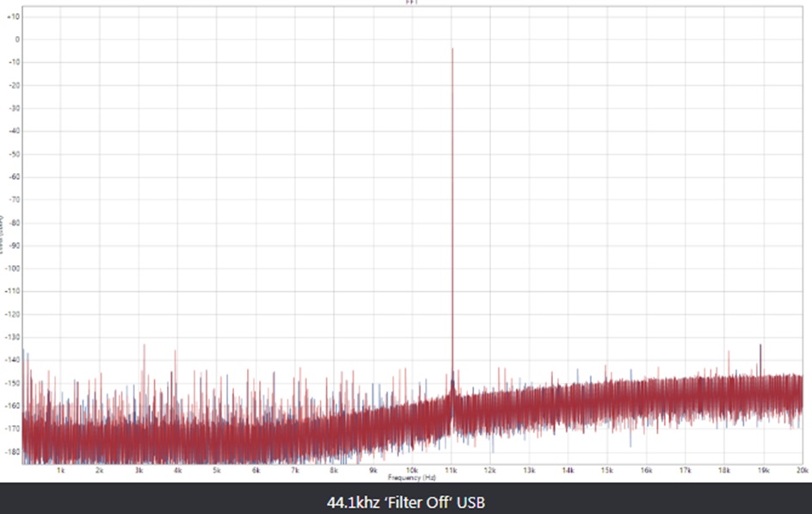Click the 5k frequency axis label
The width and height of the screenshot is (812, 514).
pyautogui.click(x=217, y=470)
